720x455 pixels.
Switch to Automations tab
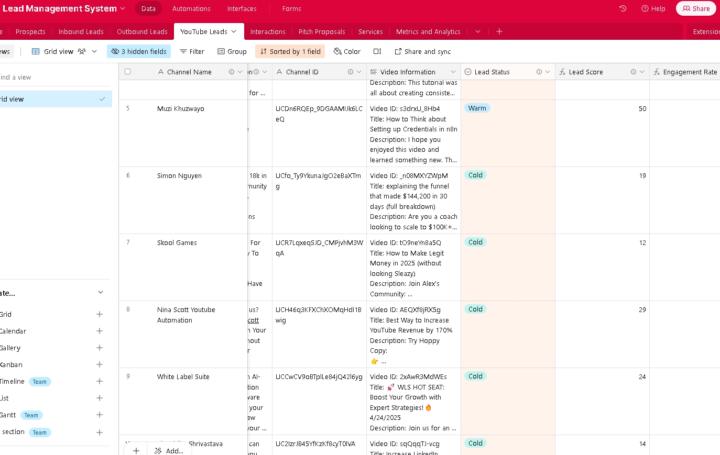(191, 8)
